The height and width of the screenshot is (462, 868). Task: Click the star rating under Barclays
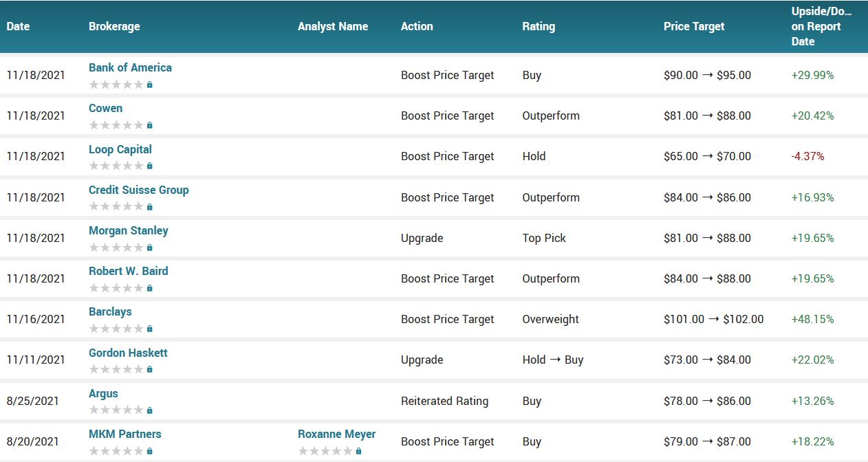(x=116, y=329)
